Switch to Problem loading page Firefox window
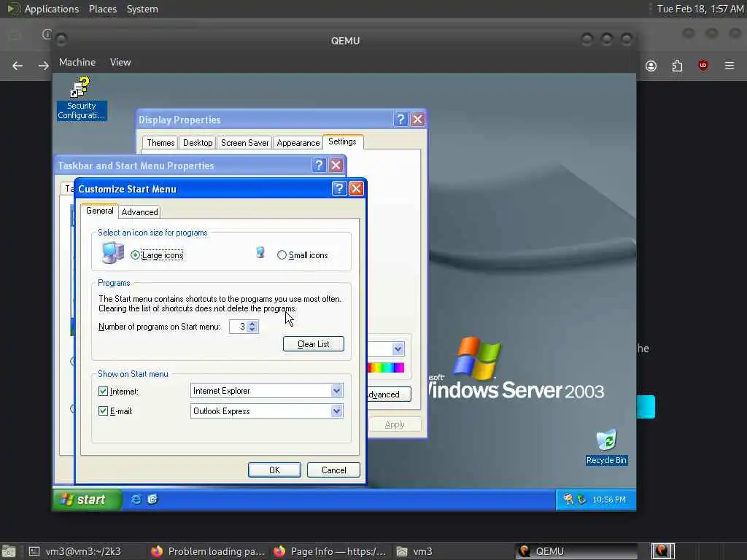Screen dimensions: 747x560 (208, 551)
